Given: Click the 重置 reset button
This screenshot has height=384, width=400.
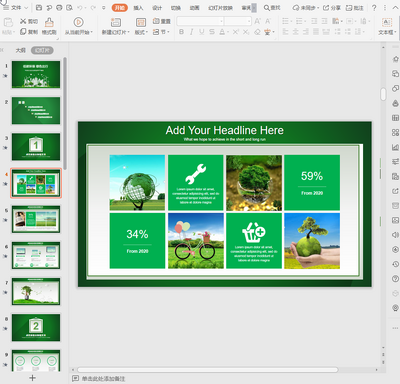Looking at the screenshot, I should tap(162, 21).
